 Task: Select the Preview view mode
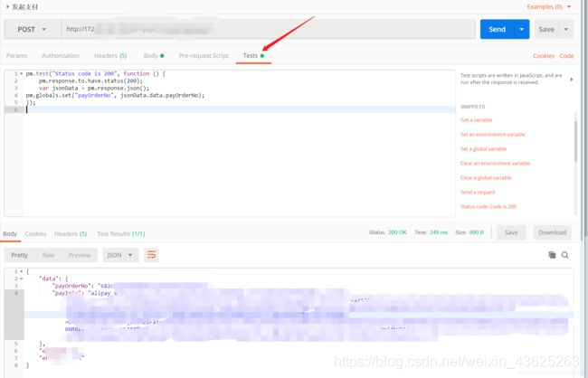[80, 255]
